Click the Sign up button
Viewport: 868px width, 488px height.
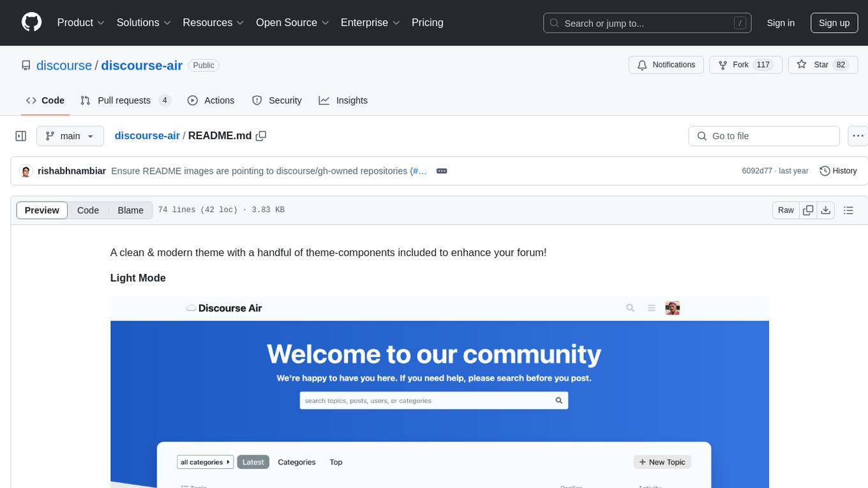tap(834, 22)
